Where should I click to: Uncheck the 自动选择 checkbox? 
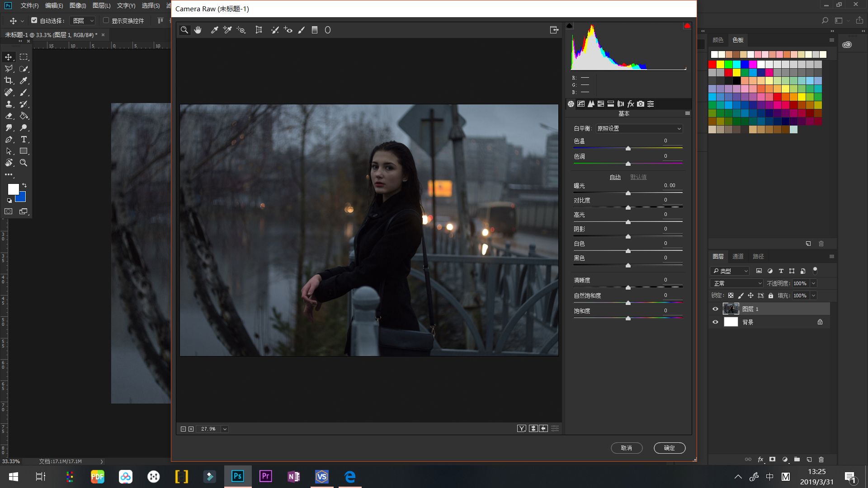click(34, 20)
